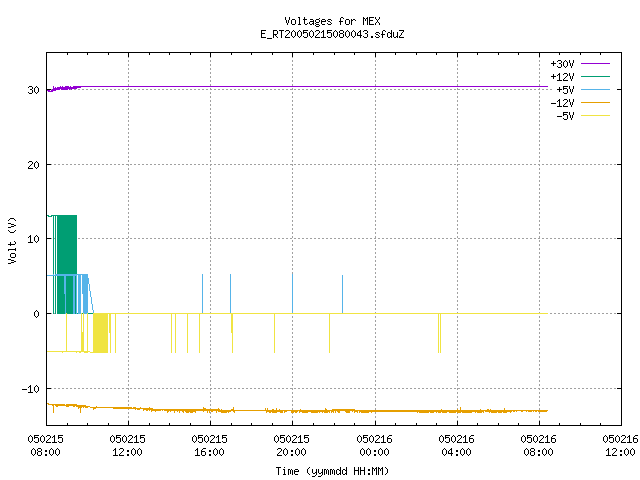Click the solid yellow -5V data block
640x480 pixels.
point(100,333)
